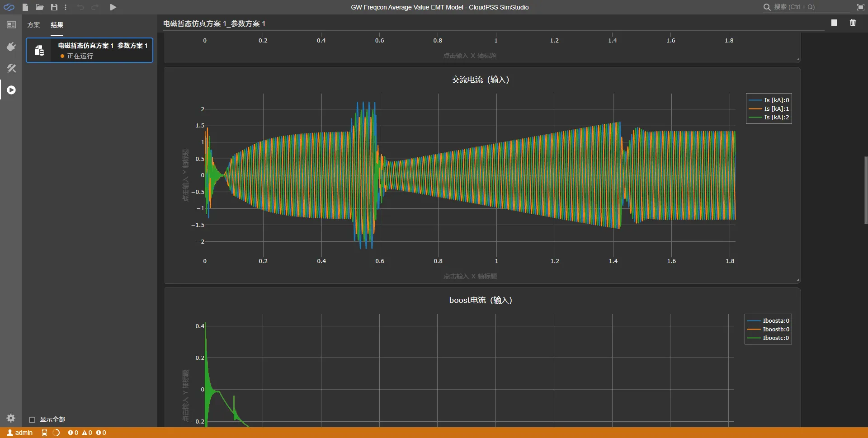The height and width of the screenshot is (438, 868).
Task: Click the info count in status bar
Action: [x=101, y=433]
